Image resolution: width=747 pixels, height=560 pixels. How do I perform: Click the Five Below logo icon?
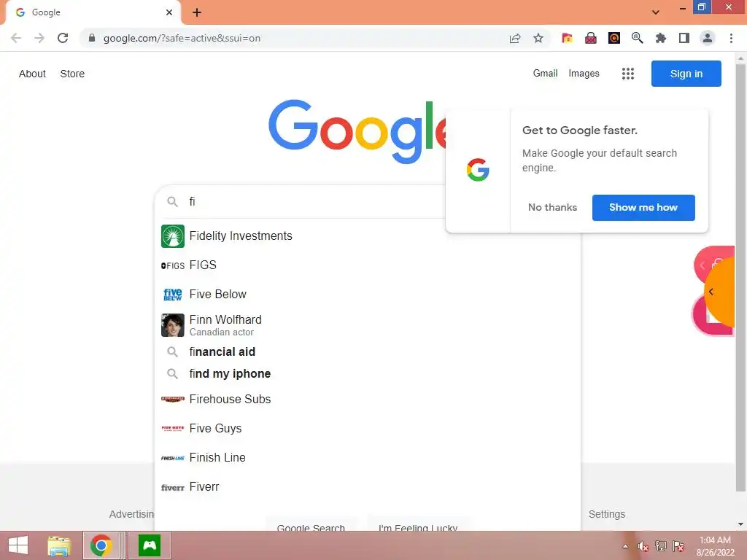(x=172, y=295)
